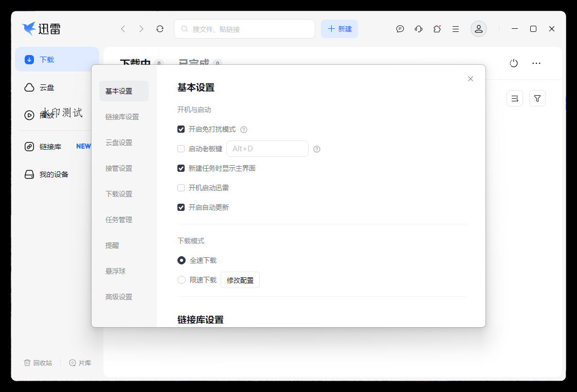Open the three-dot more options menu

click(x=536, y=63)
